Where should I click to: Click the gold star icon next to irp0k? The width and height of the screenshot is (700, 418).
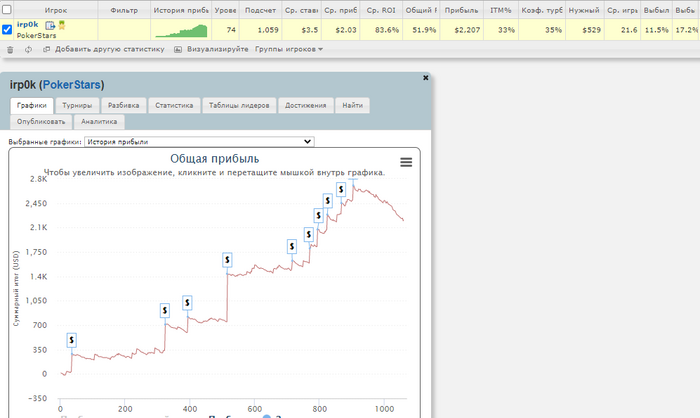[62, 25]
